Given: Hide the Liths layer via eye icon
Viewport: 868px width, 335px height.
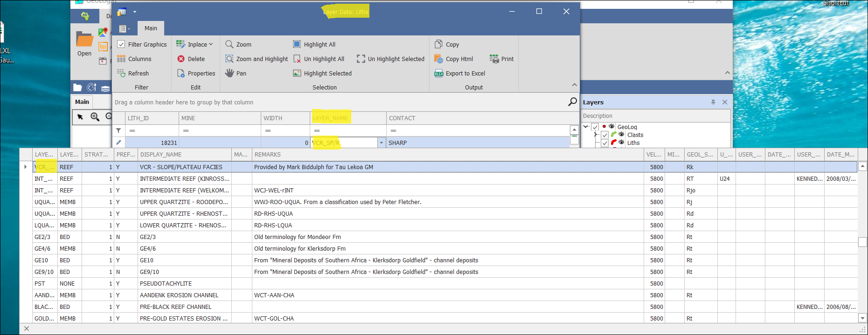Looking at the screenshot, I should pos(621,143).
